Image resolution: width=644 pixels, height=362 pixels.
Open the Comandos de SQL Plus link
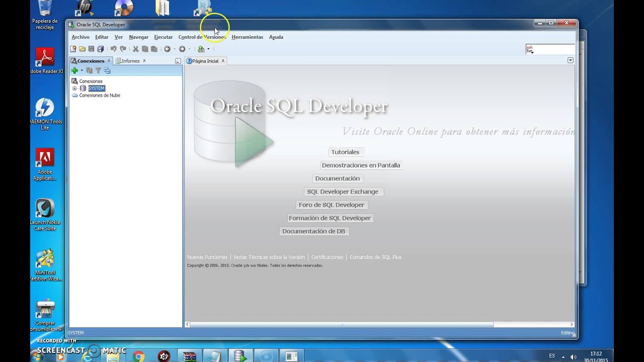coord(375,257)
